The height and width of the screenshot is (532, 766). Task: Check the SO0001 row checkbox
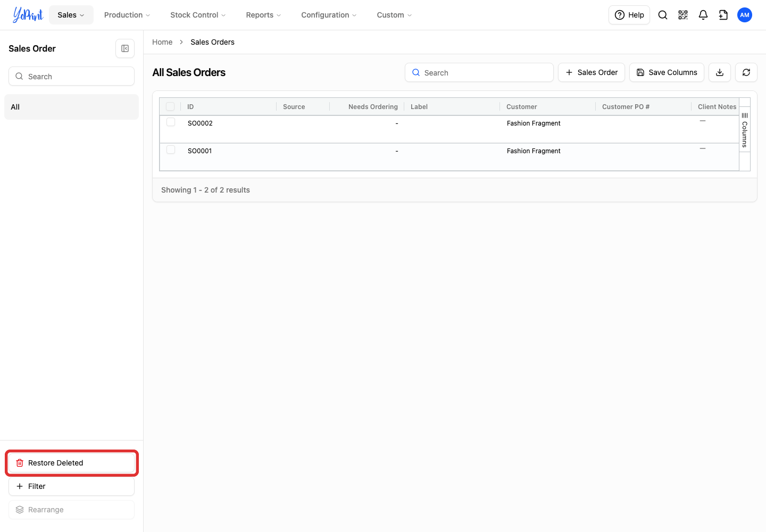[x=171, y=150]
